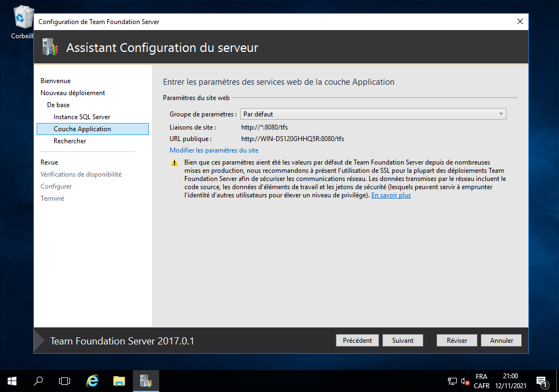This screenshot has width=559, height=392.
Task: Go to Bienvenue step in sidebar
Action: 55,81
